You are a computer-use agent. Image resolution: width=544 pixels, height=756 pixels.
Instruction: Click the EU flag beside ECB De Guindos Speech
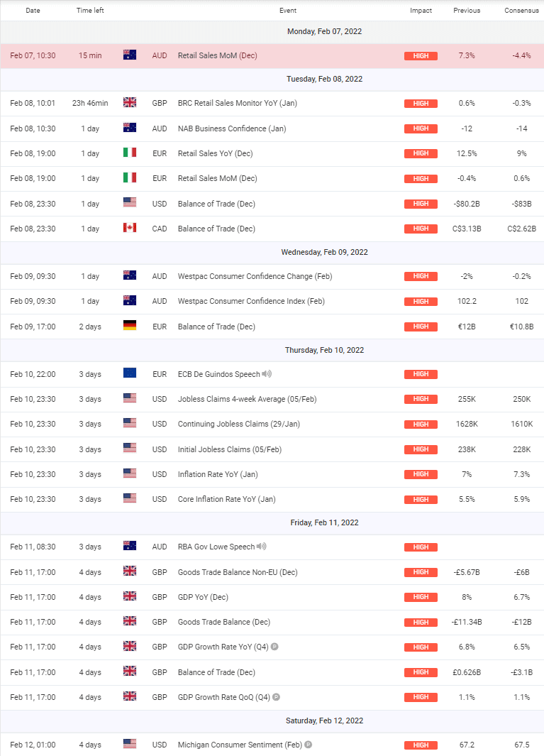click(130, 373)
